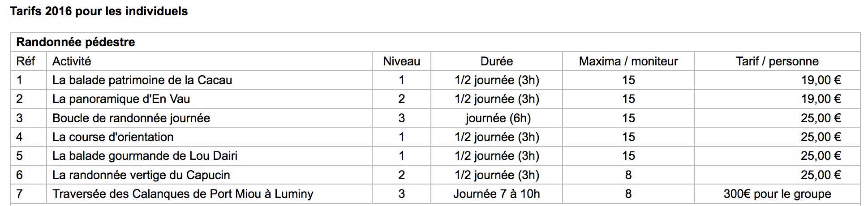Select the 'journée (6h)' duration cell
This screenshot has width=868, height=206.
(x=498, y=118)
